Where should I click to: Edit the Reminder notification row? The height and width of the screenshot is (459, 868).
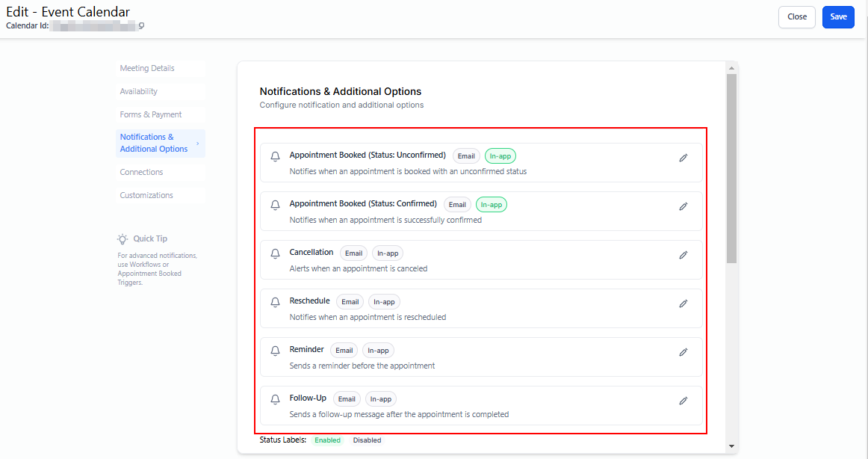point(683,352)
